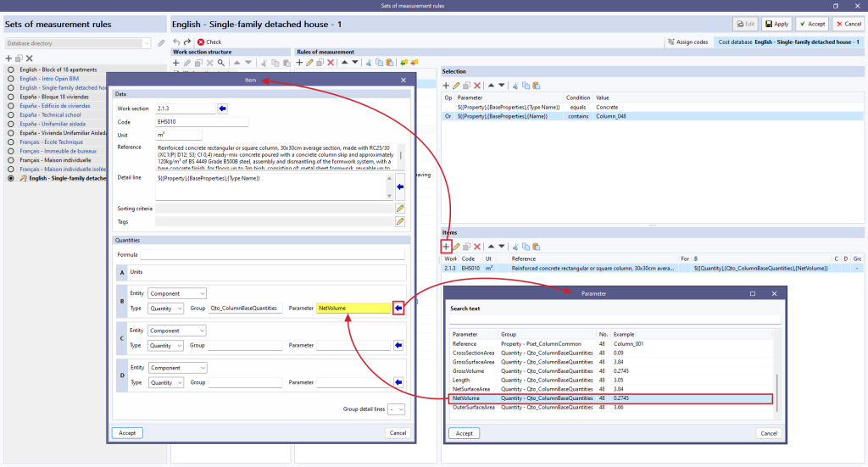Open Group detail lines dropdown

[x=397, y=409]
